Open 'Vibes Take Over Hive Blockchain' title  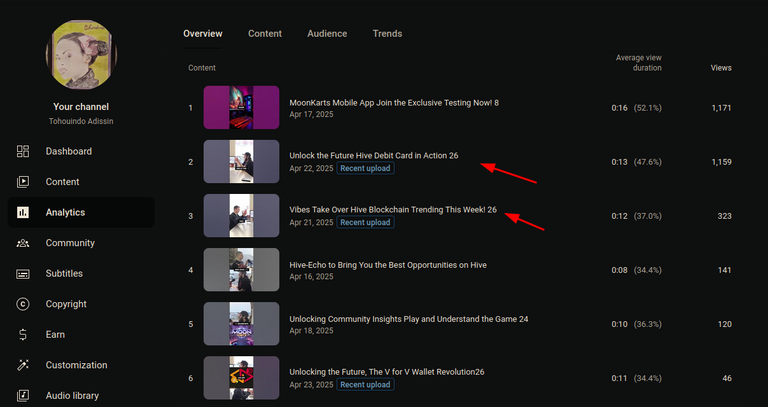393,210
